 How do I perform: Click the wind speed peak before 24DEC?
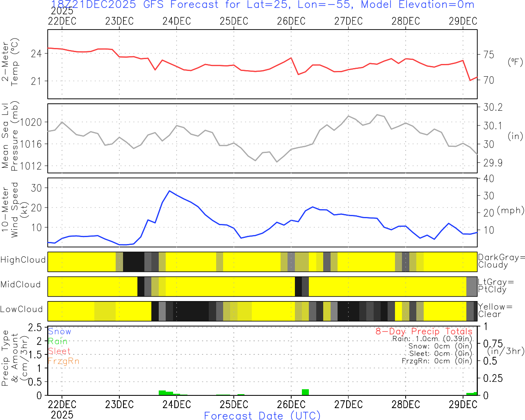pyautogui.click(x=169, y=191)
